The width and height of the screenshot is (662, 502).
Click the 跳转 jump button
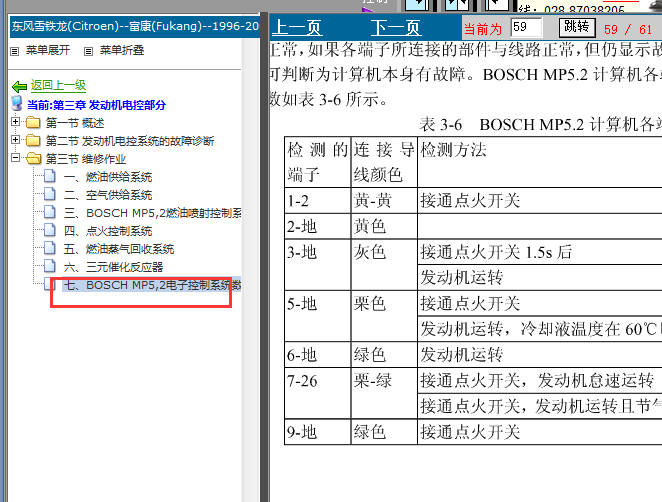coord(577,27)
